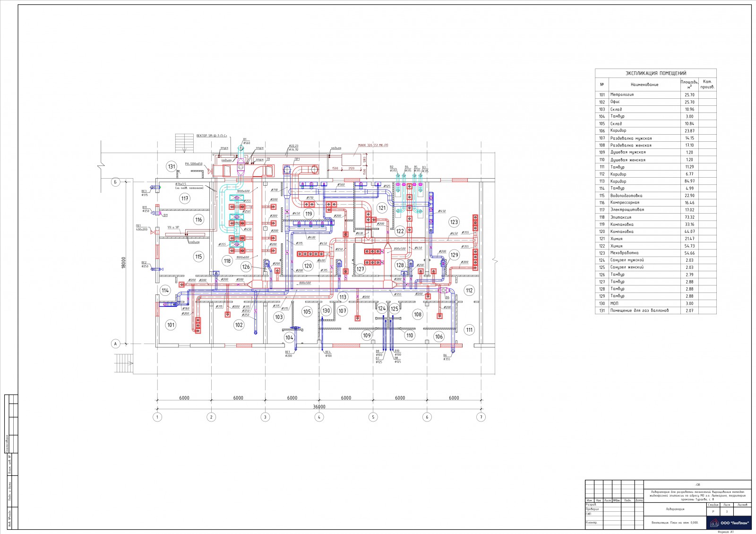Click grid axis marker "1" below the plan

[158, 417]
